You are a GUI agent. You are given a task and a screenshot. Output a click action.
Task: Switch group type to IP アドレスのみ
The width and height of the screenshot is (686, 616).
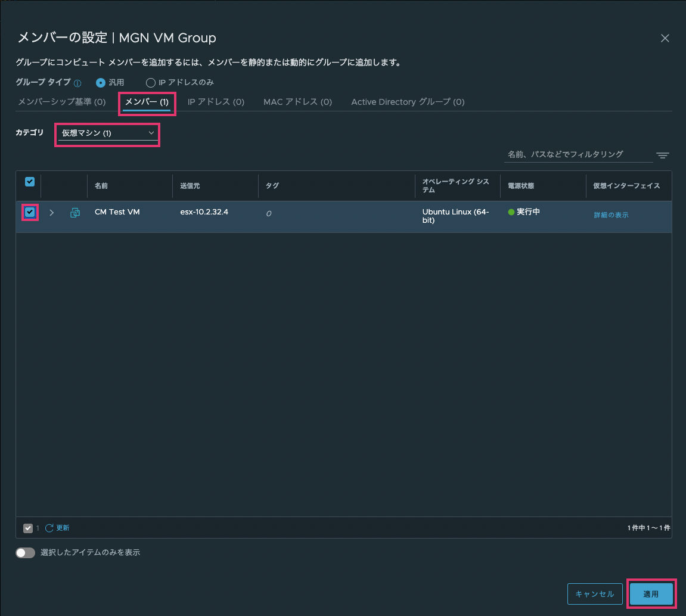pyautogui.click(x=150, y=83)
